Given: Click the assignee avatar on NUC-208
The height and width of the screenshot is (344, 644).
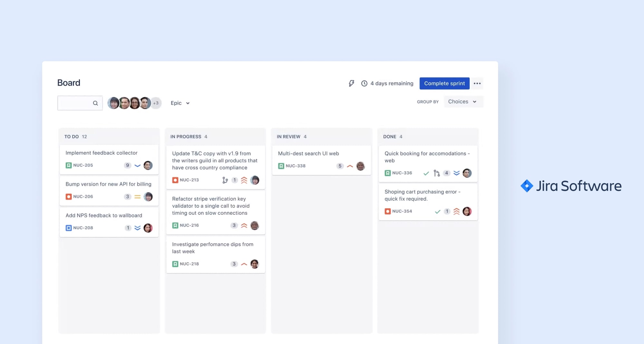Looking at the screenshot, I should [x=148, y=228].
